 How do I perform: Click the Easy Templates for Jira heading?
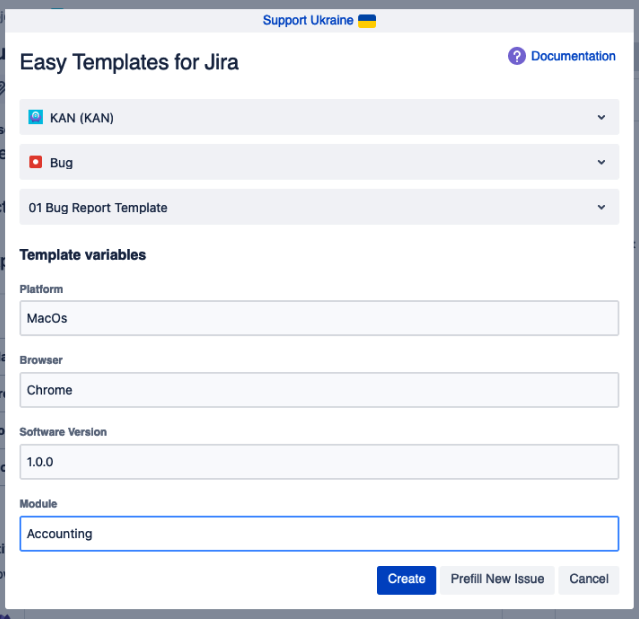(x=129, y=62)
